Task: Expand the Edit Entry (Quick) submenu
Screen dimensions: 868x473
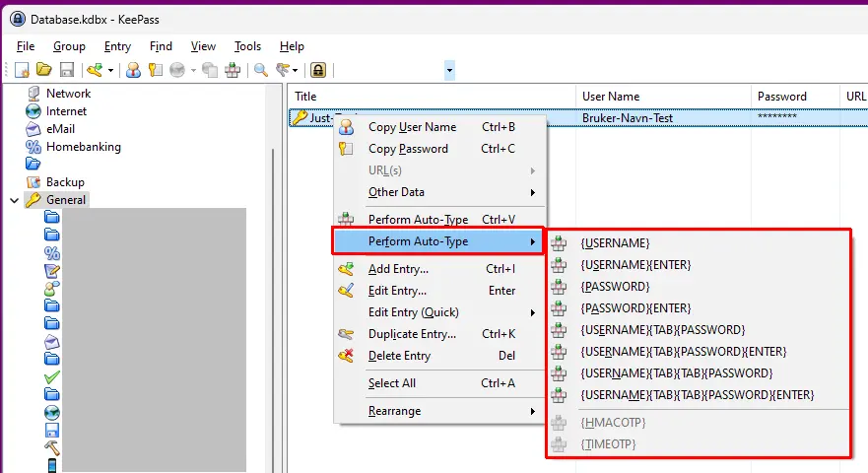Action: point(439,312)
